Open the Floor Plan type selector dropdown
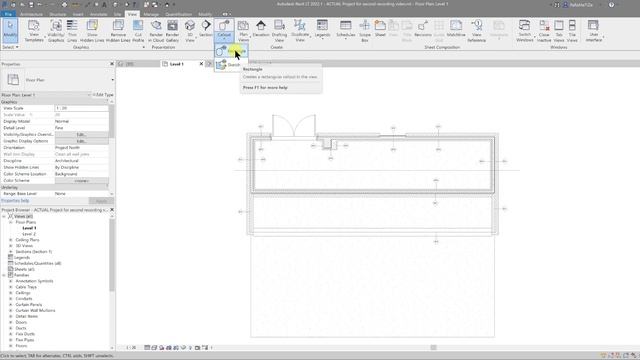The image size is (640, 360). [112, 80]
